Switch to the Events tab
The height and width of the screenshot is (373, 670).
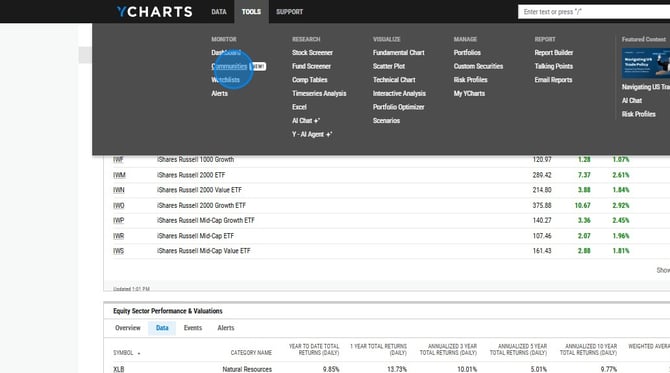click(x=193, y=328)
